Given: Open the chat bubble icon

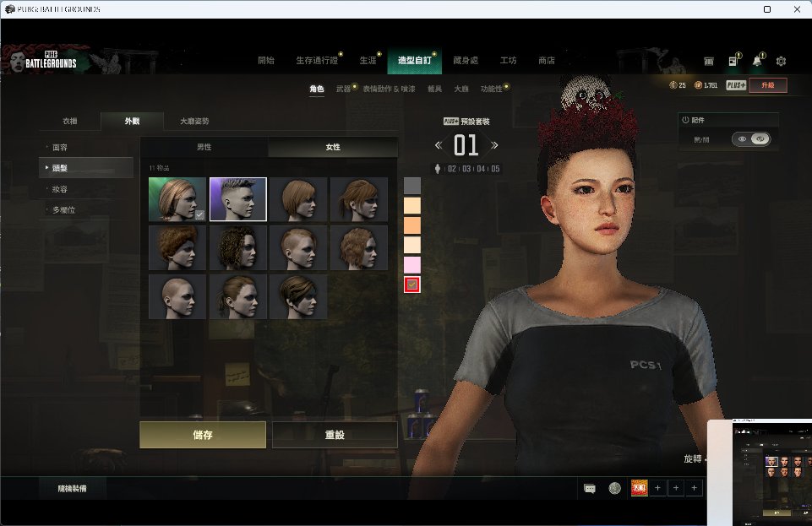Looking at the screenshot, I should (589, 488).
